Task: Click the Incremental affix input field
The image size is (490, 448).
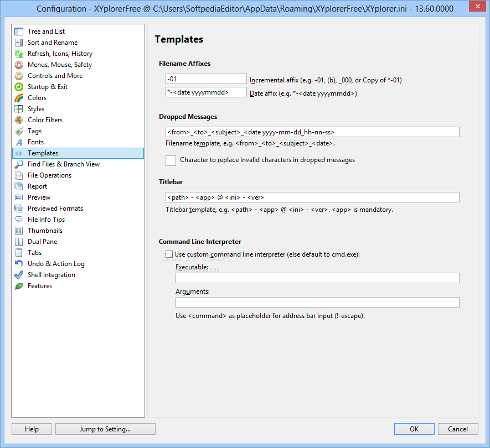Action: coord(206,79)
